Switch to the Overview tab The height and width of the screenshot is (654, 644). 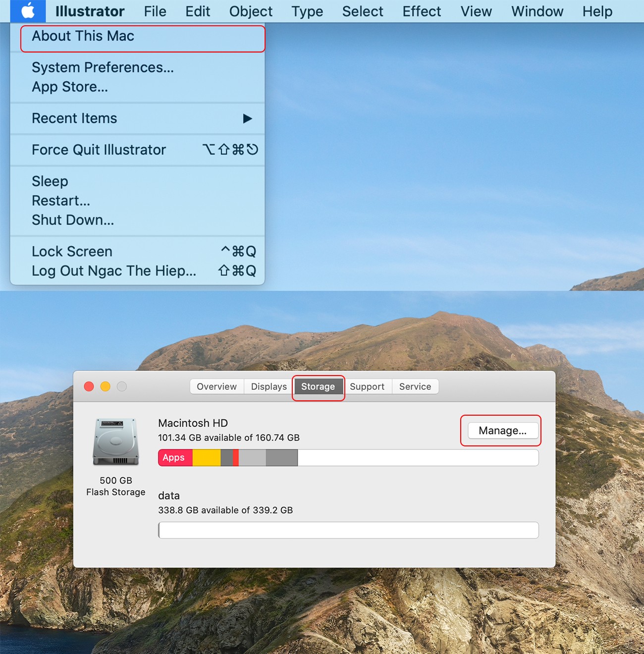[x=216, y=386]
